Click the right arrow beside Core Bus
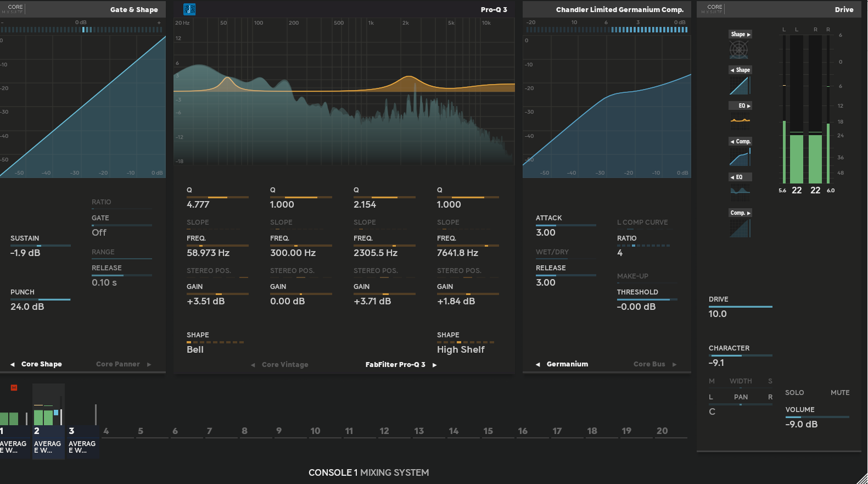Screen dimensions: 868x484 (x=674, y=364)
